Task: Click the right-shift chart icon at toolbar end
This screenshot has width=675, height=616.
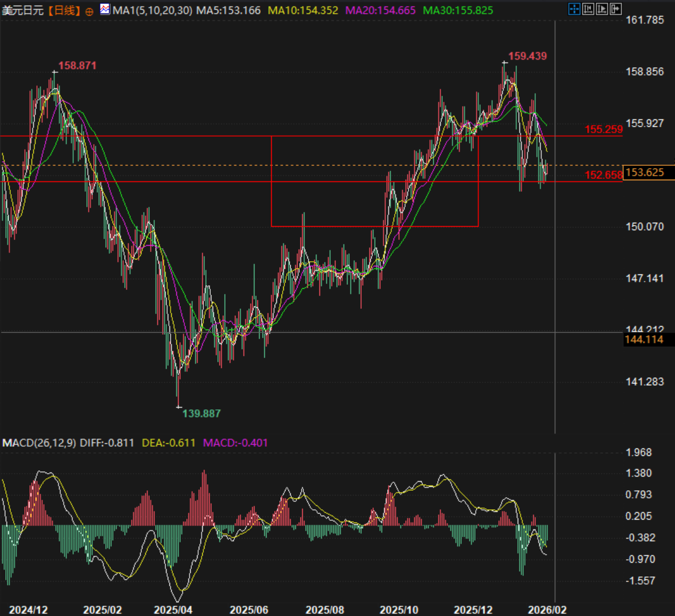Action: point(615,9)
